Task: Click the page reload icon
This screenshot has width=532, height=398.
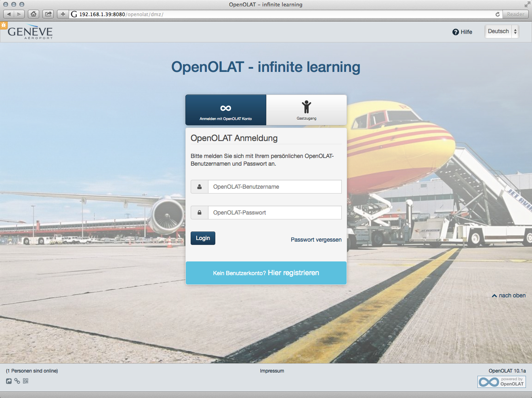Action: [497, 14]
